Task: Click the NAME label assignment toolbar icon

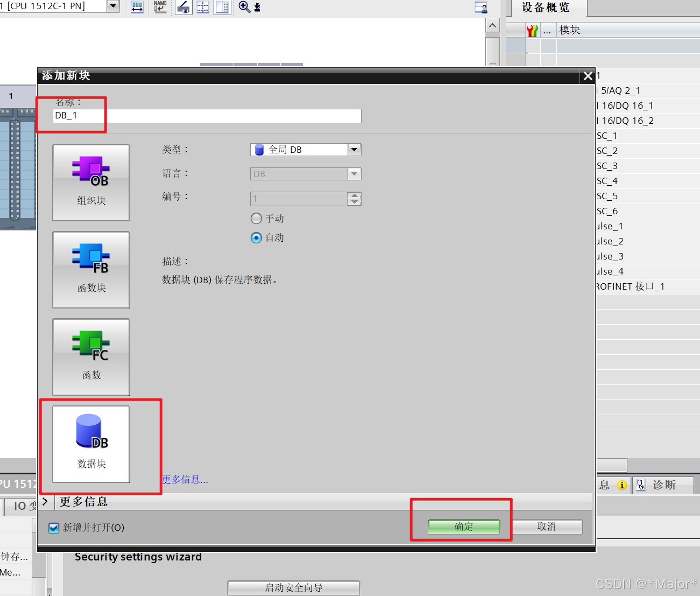Action: tap(160, 7)
